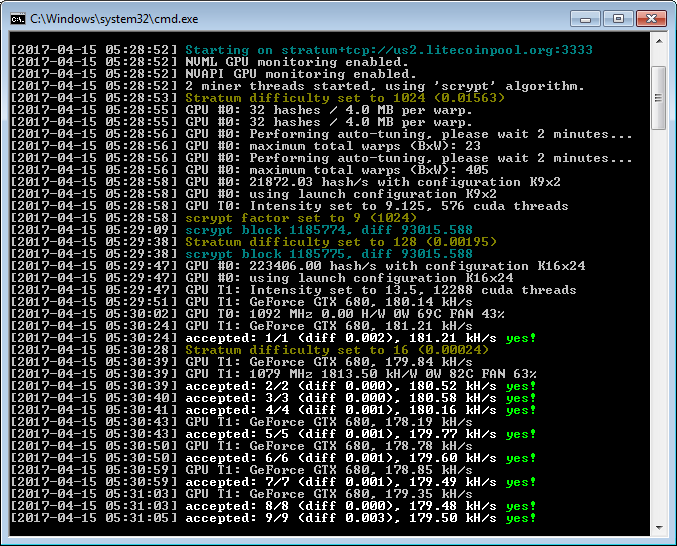Click green 'yes!' on the 1/1 line
This screenshot has width=677, height=546.
[x=521, y=338]
